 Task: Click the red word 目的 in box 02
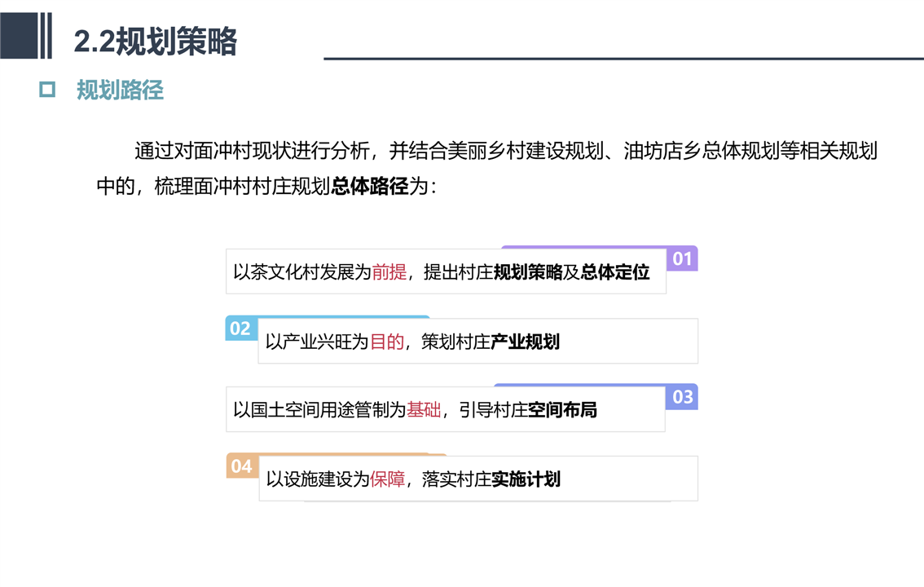(x=387, y=342)
